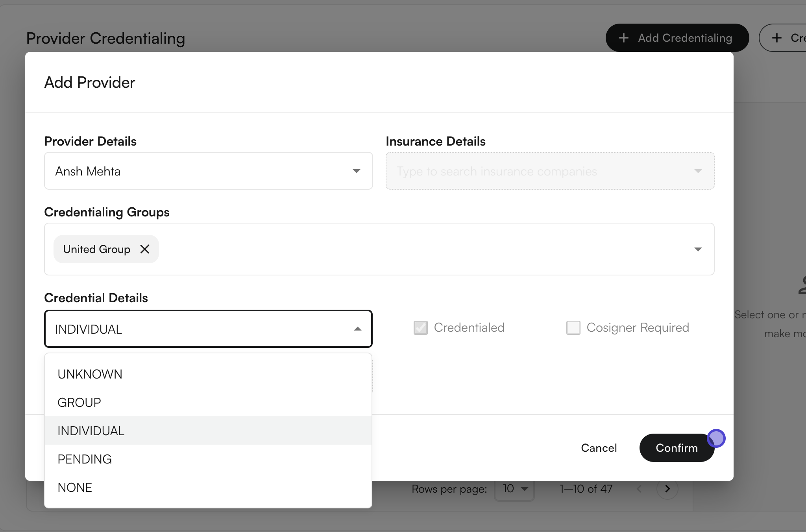
Task: Select UNKNOWN from the credential list
Action: [208, 374]
